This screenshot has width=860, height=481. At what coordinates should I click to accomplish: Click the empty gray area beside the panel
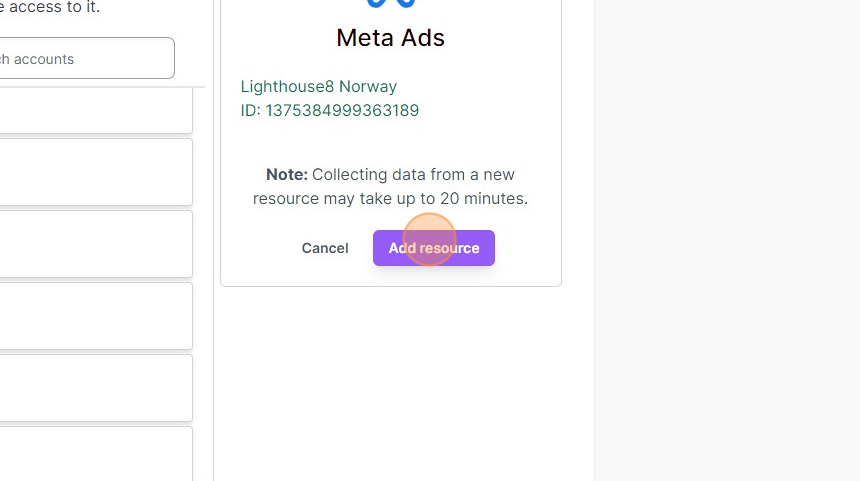click(x=727, y=240)
